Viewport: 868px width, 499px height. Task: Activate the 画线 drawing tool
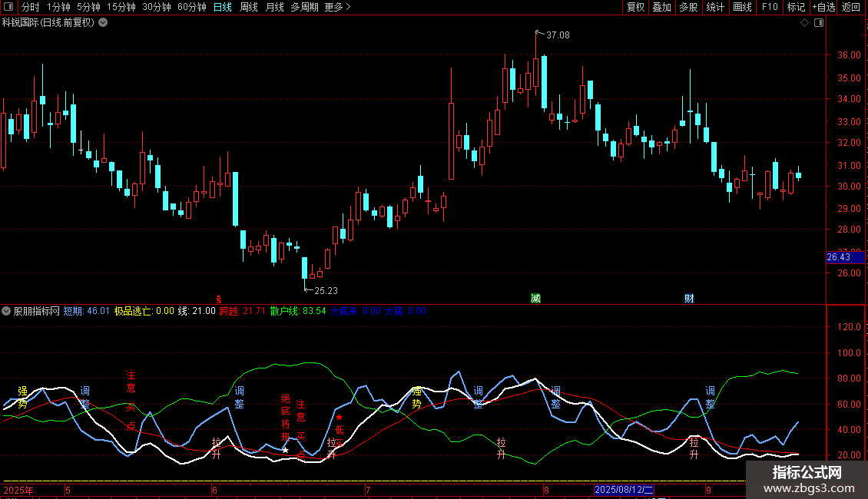tap(742, 7)
